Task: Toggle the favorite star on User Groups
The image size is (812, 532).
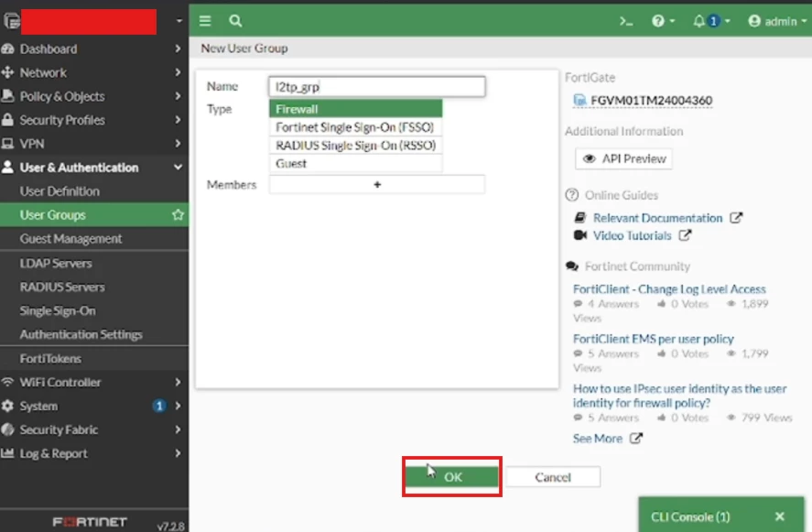Action: (x=179, y=214)
